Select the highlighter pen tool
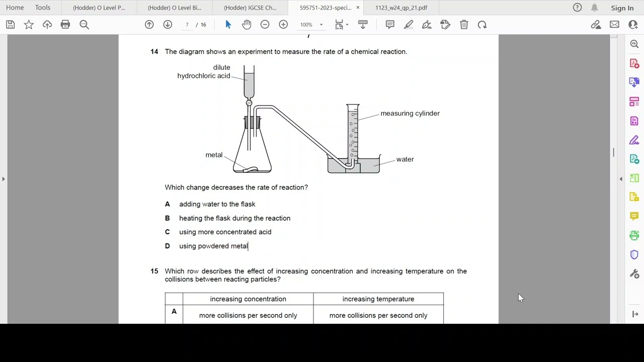 (x=409, y=25)
